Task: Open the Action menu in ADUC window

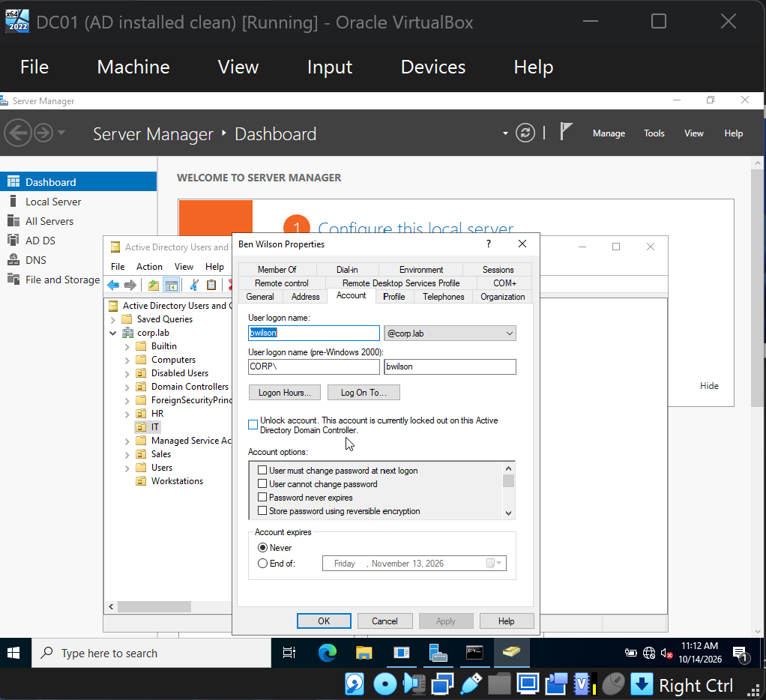Action: [149, 267]
